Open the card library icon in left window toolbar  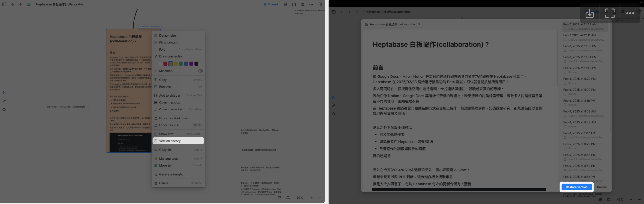pyautogui.click(x=303, y=4)
